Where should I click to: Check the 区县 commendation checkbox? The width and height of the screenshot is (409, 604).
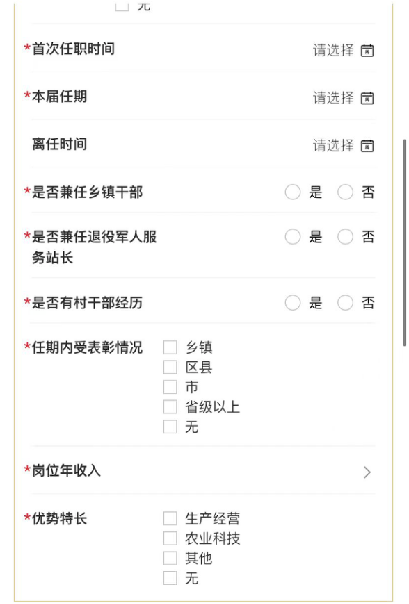(x=170, y=367)
